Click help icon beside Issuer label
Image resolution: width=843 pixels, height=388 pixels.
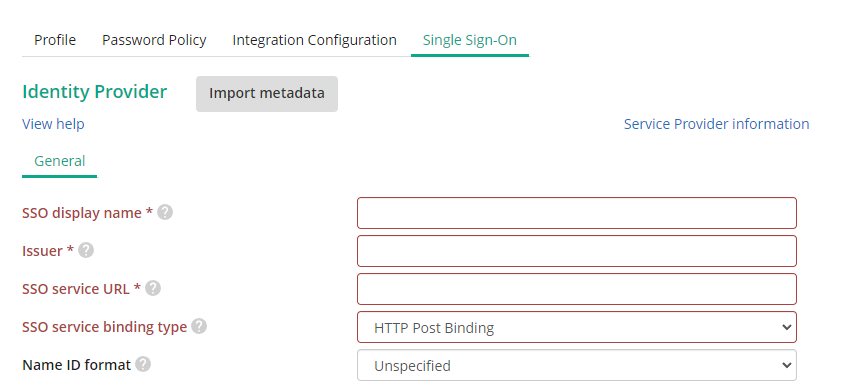86,250
